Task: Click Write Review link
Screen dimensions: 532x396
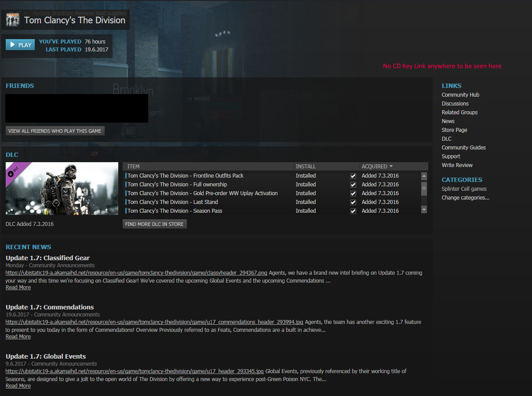Action: pos(457,165)
